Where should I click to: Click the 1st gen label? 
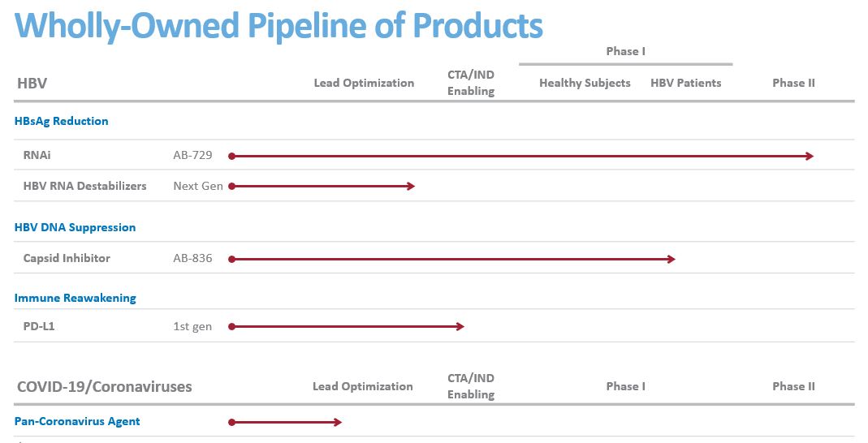pos(192,326)
